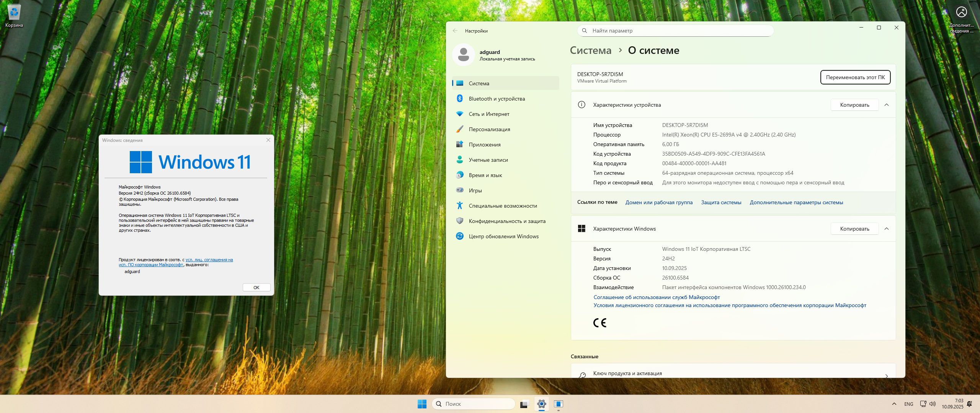
Task: Click the person icon for Учетные записи
Action: click(460, 160)
